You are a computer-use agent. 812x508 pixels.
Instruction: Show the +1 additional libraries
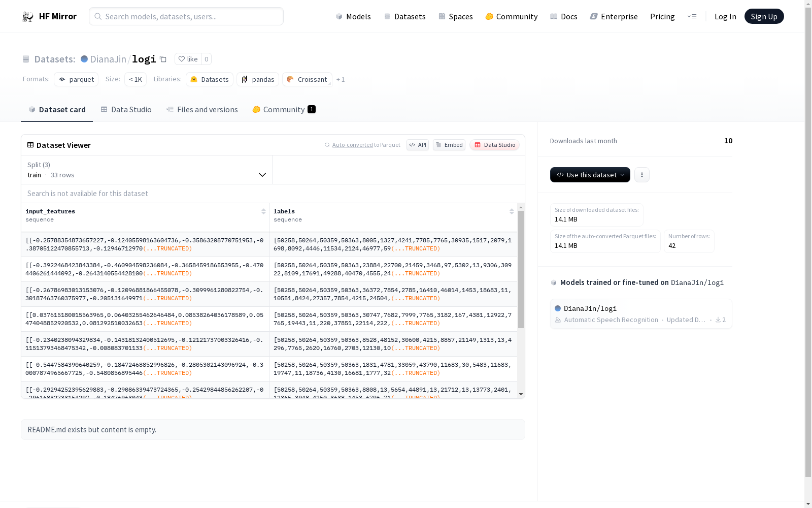(x=341, y=80)
